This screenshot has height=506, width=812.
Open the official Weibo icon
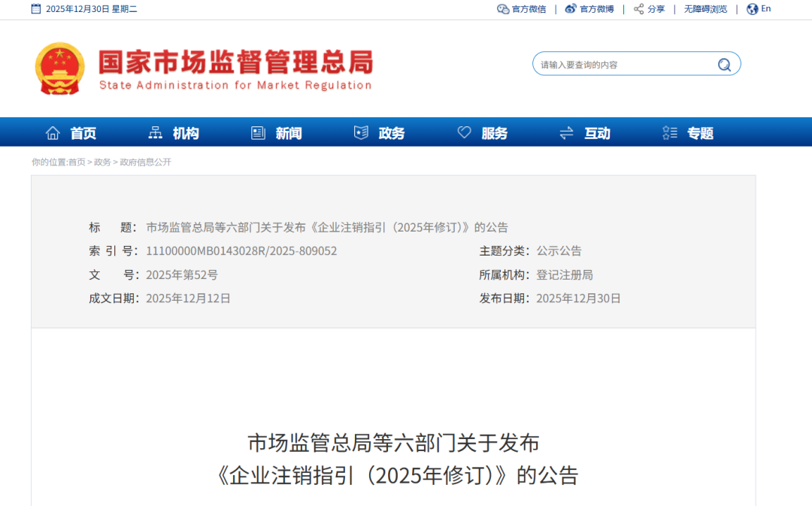[570, 9]
